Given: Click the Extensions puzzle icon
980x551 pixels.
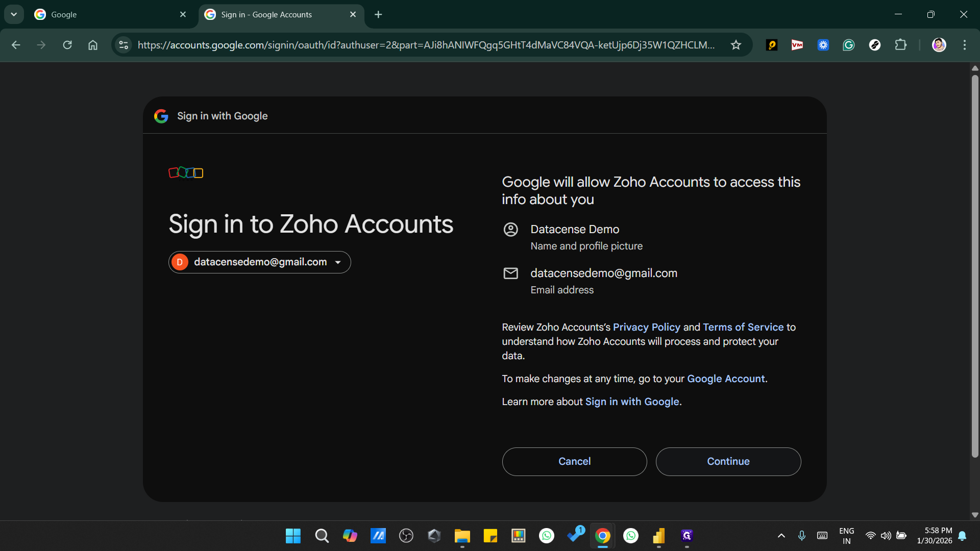Looking at the screenshot, I should coord(901,45).
